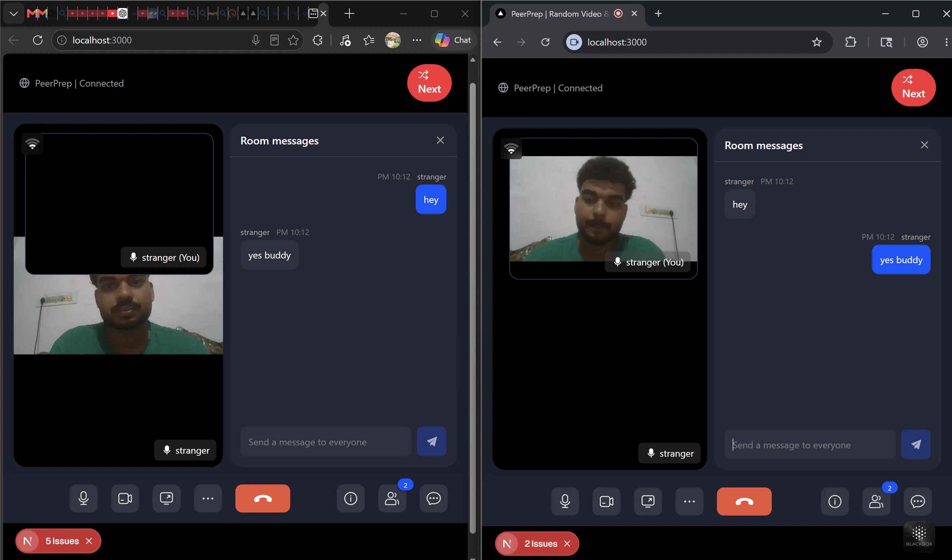Click Next button in right PeerPrep window
Screen dimensions: 952x560
[x=914, y=88]
